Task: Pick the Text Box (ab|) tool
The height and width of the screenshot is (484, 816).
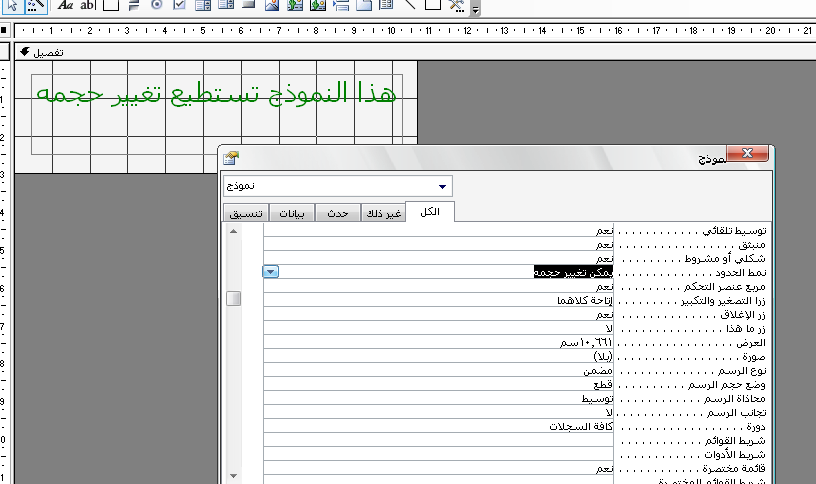Action: pos(88,6)
